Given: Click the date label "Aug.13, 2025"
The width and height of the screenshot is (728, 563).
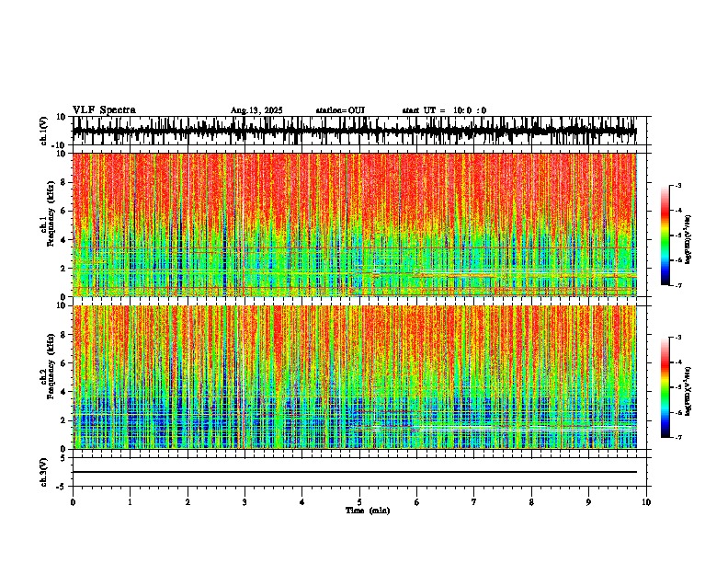Looking at the screenshot, I should click(x=256, y=110).
